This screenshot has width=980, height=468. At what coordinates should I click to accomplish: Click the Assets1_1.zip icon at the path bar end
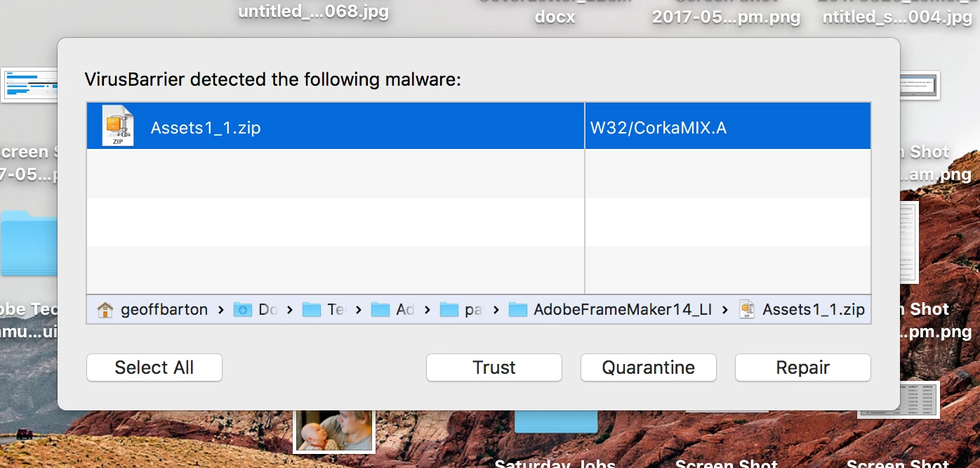tap(748, 309)
